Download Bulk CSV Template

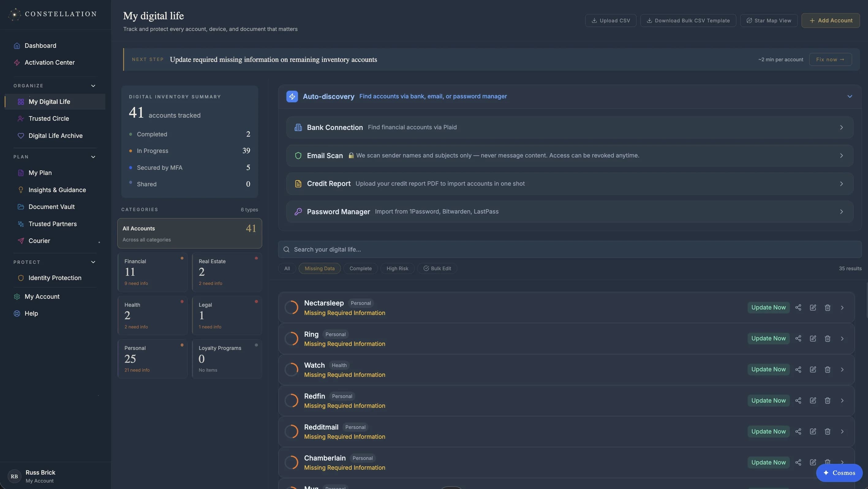pos(688,21)
